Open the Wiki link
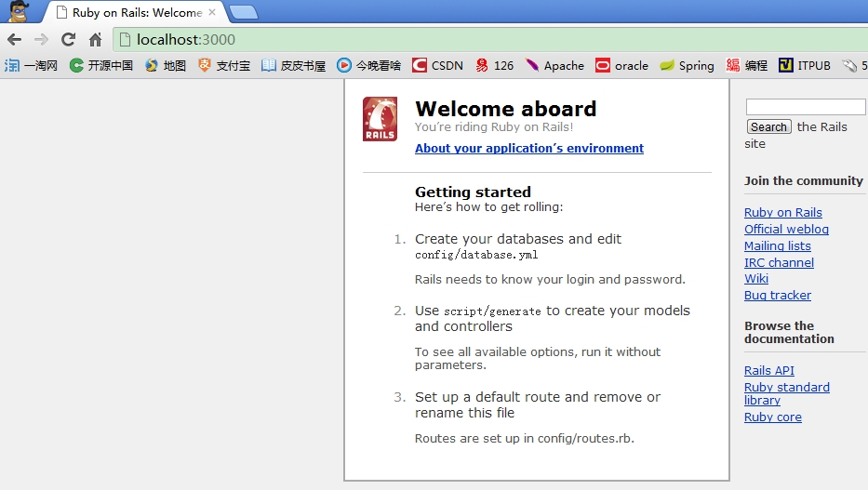The image size is (868, 490). tap(756, 278)
